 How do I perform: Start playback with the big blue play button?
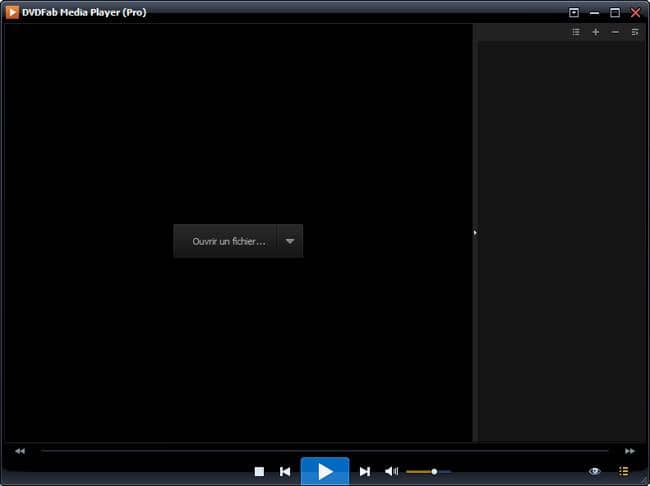[325, 471]
